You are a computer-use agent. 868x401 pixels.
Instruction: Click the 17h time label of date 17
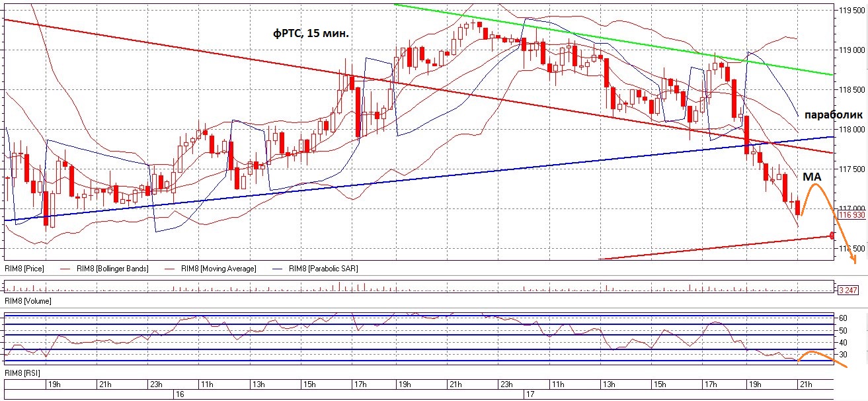tap(710, 384)
